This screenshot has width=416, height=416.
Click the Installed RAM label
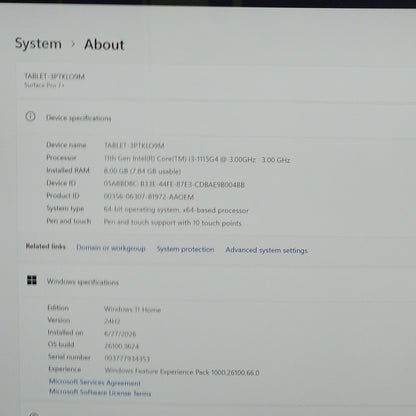[68, 170]
